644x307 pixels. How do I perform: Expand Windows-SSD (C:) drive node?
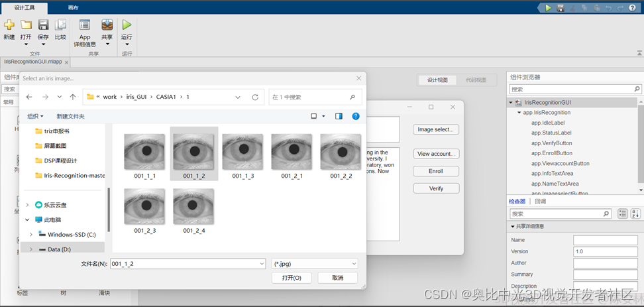coord(31,235)
